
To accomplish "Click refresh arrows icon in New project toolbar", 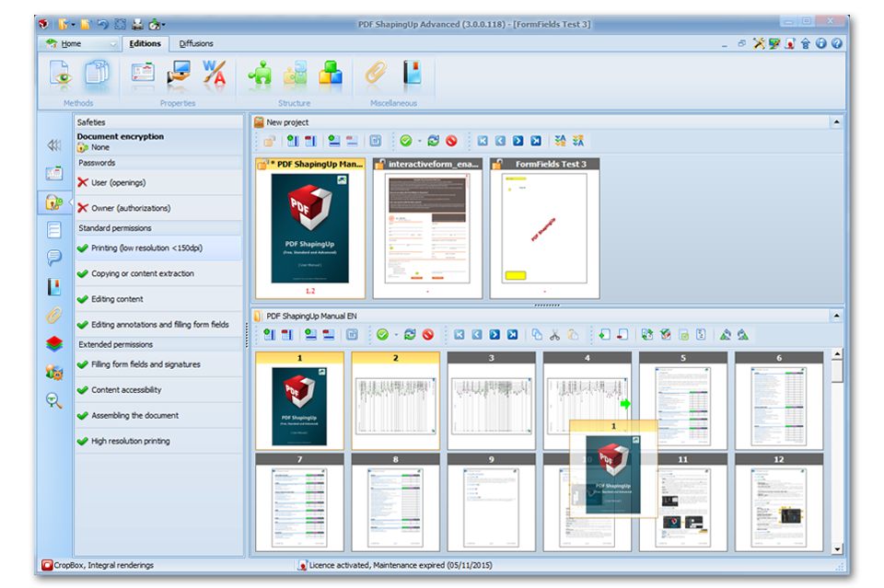I will [433, 141].
